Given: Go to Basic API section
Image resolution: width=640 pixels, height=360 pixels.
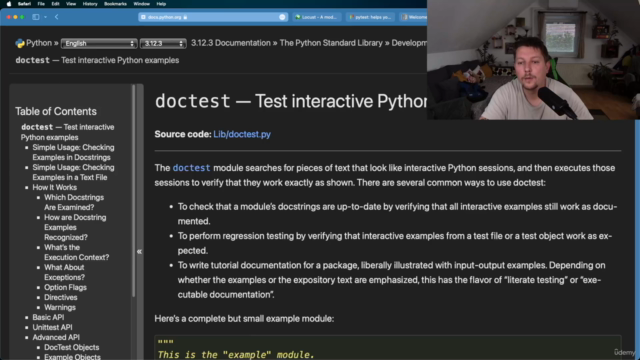Looking at the screenshot, I should (48, 318).
